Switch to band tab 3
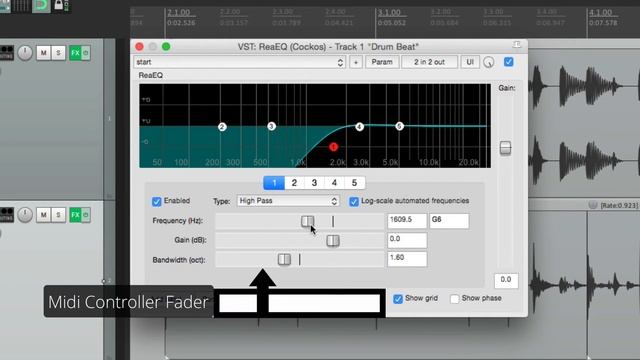This screenshot has height=360, width=640. coord(314,183)
